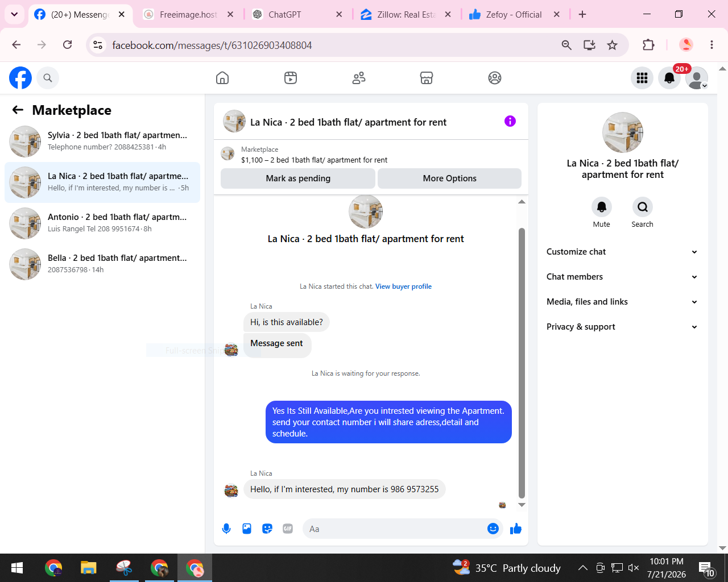The height and width of the screenshot is (582, 728).
Task: Open the Video tab icon
Action: [291, 78]
